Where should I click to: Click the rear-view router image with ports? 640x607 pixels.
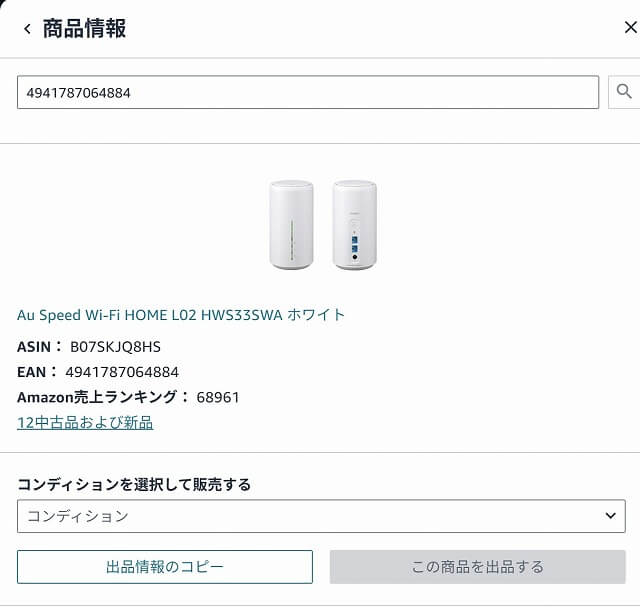(354, 225)
